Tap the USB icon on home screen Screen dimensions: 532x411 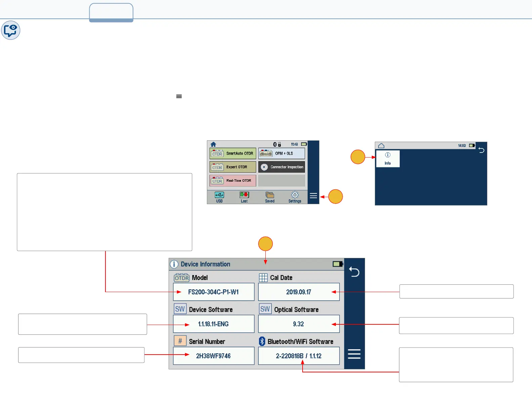(x=219, y=197)
